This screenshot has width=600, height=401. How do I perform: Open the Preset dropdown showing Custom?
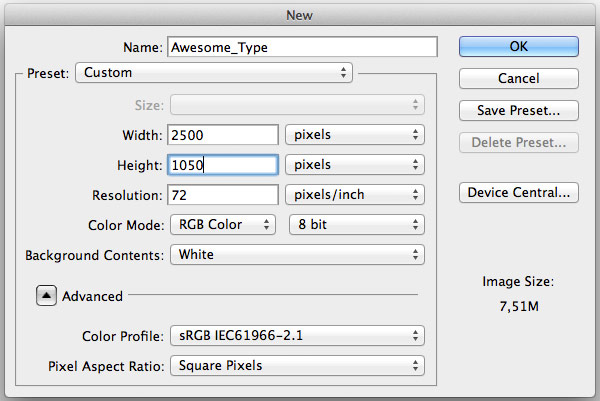[214, 73]
